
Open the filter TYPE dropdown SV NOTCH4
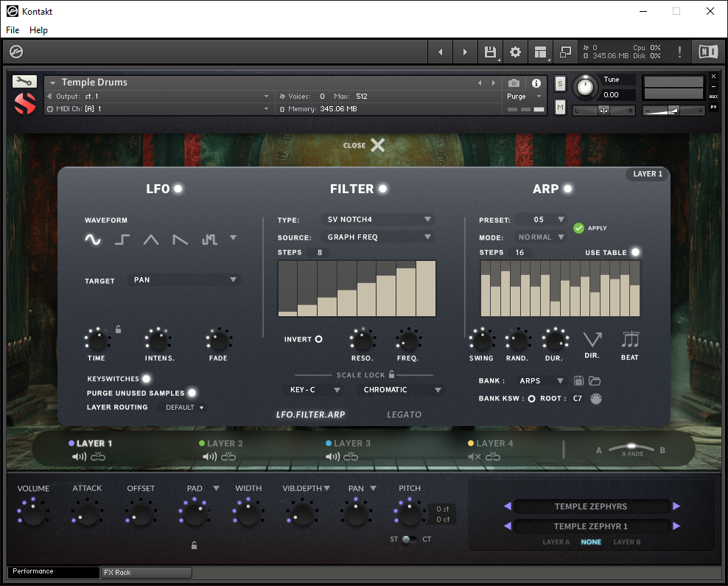(x=378, y=219)
